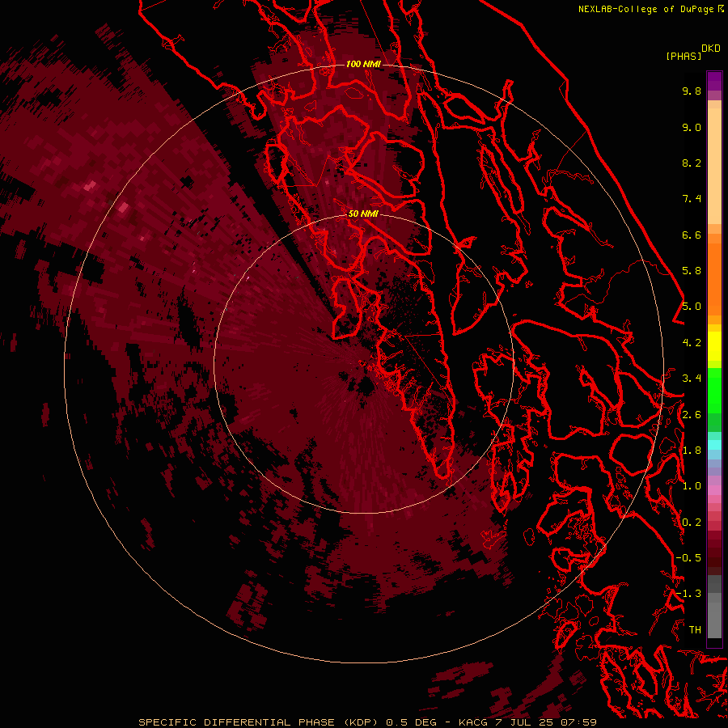Select the -0.5 scale label
Screen dimensions: 728x728
pyautogui.click(x=688, y=558)
